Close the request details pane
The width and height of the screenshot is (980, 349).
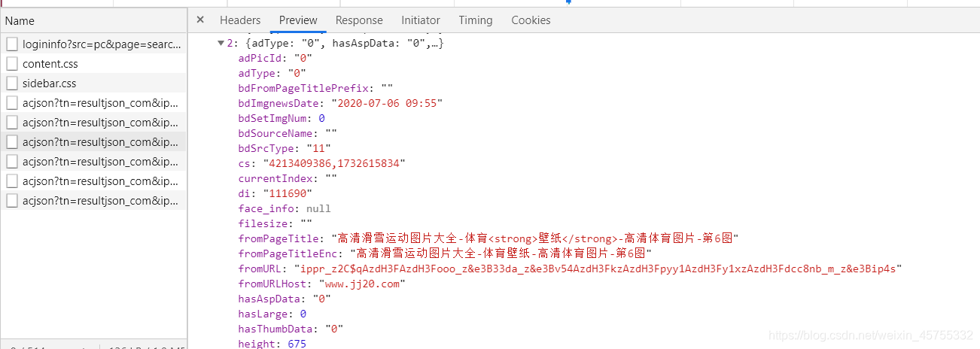click(x=200, y=20)
